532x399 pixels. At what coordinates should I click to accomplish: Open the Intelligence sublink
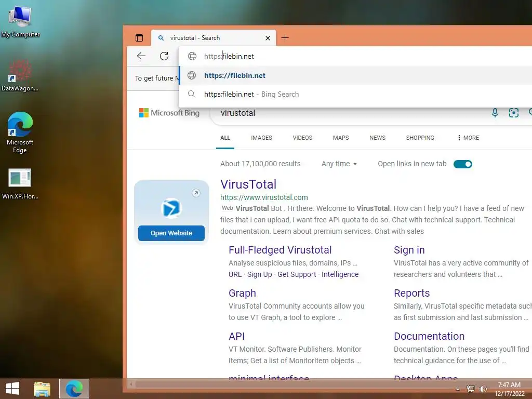point(340,274)
